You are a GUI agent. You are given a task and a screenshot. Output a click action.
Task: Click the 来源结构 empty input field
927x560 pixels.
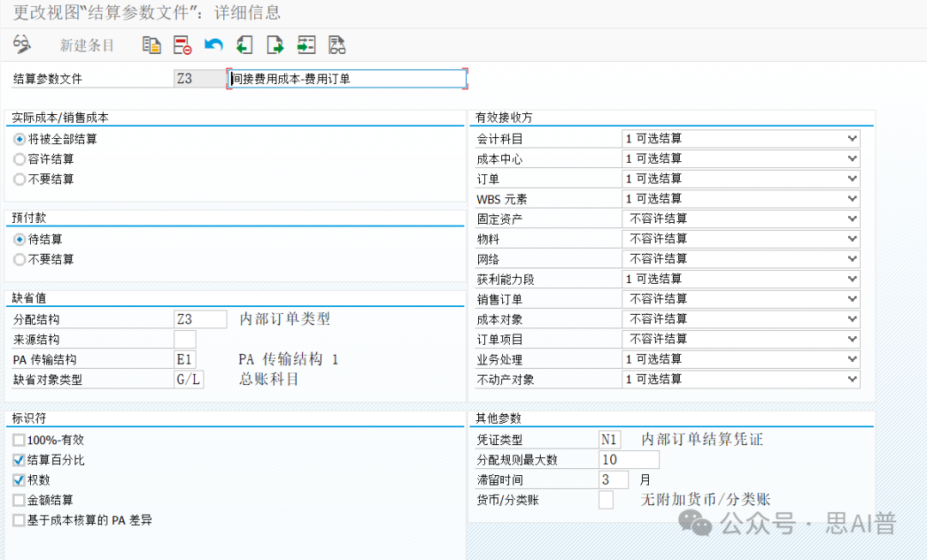point(185,340)
